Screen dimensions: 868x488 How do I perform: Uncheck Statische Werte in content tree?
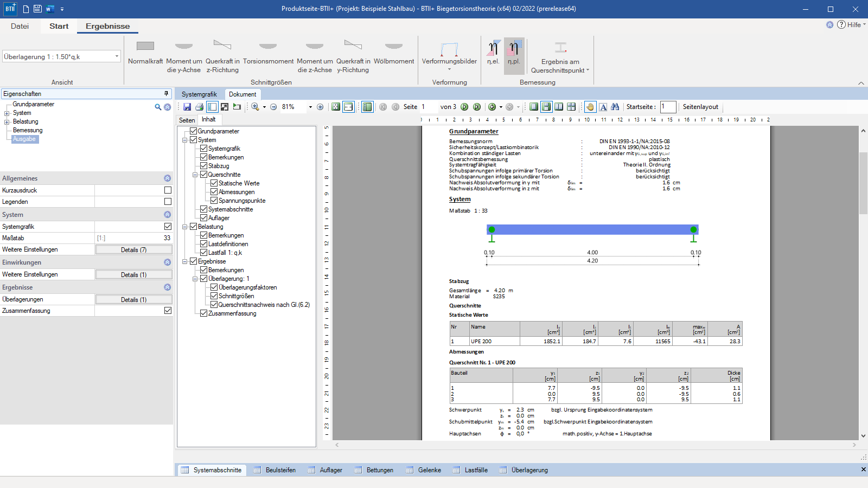click(x=214, y=183)
